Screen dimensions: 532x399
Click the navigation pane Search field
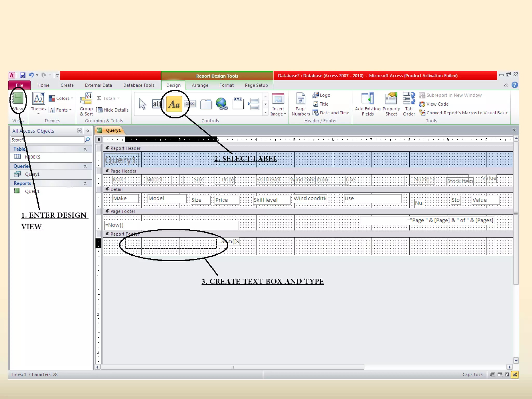click(x=47, y=140)
